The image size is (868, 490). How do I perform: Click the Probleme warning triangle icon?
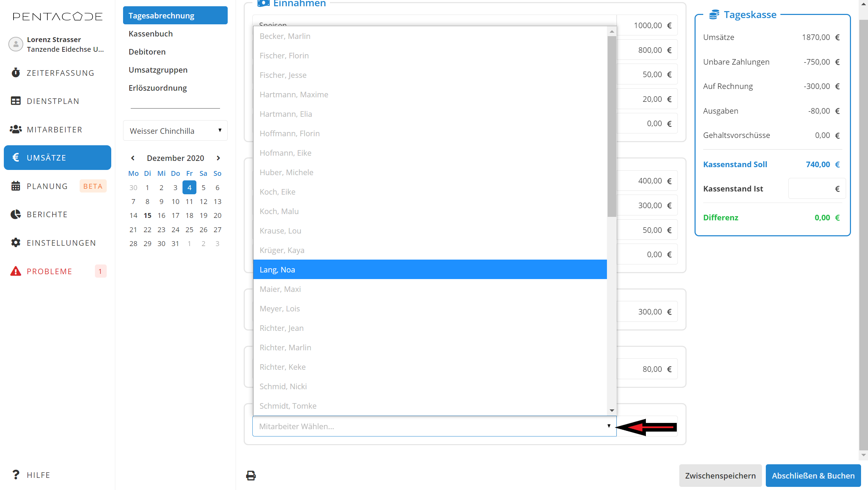(x=16, y=271)
